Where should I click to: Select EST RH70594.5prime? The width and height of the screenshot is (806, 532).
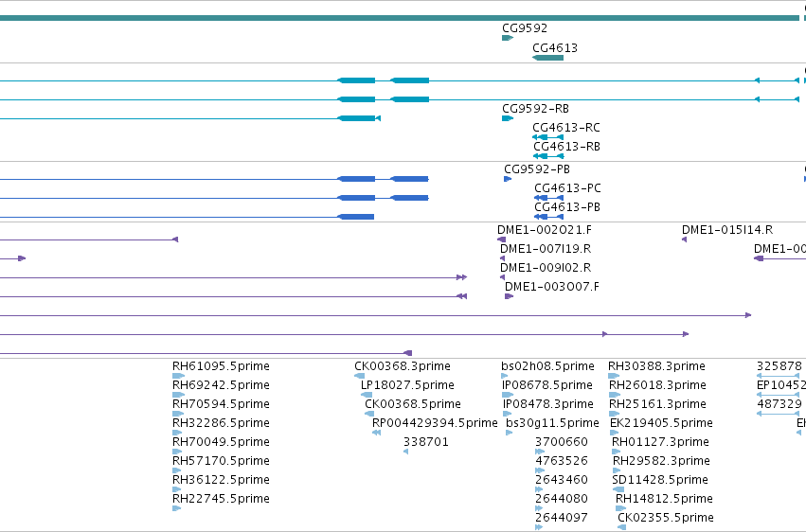(221, 404)
